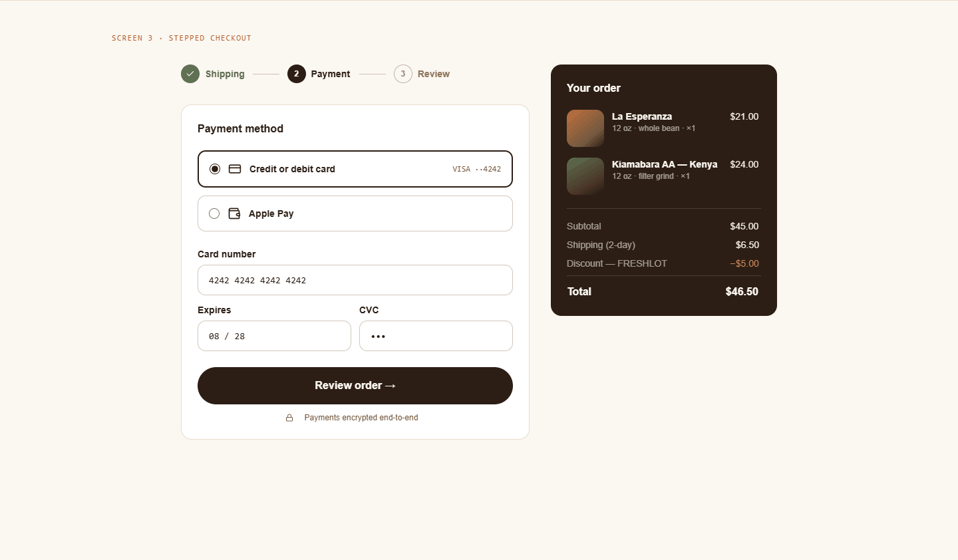
Task: Click the Kiamabara AA product thumbnail
Action: coord(585,176)
